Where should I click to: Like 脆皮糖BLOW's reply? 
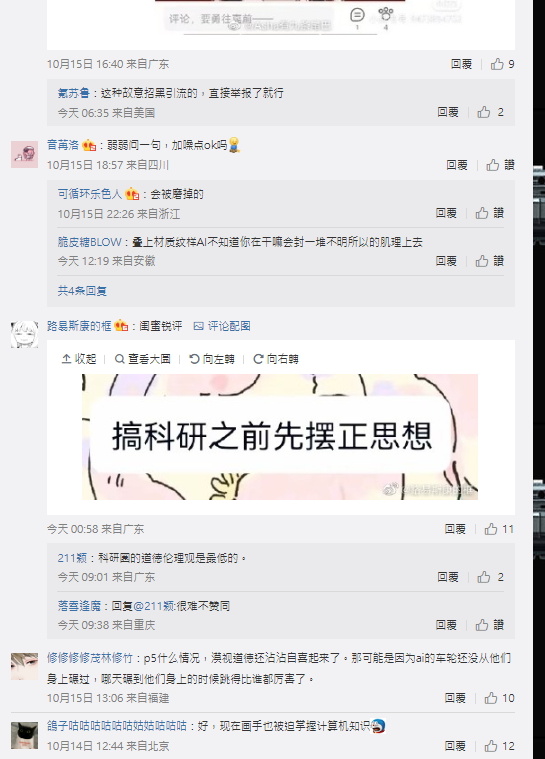[489, 261]
